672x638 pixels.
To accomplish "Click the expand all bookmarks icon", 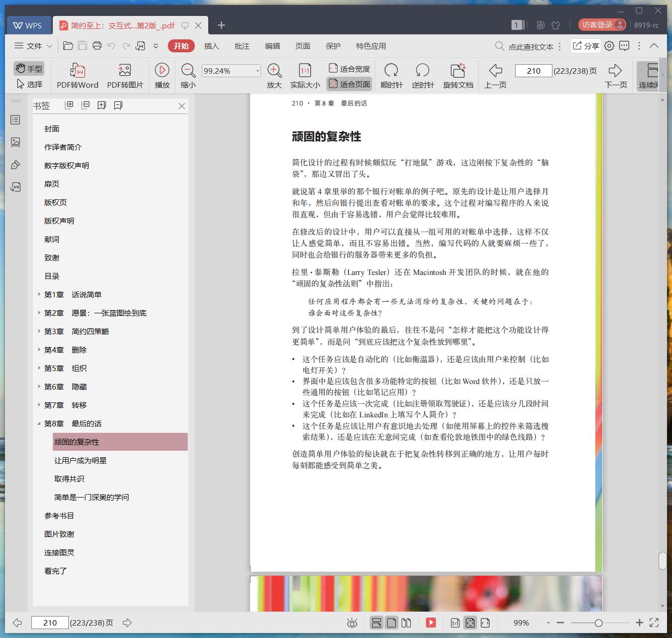I will point(69,105).
